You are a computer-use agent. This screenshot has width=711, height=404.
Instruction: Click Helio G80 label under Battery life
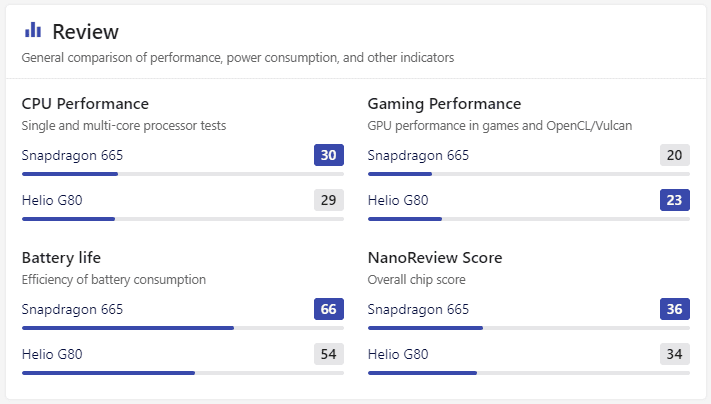pyautogui.click(x=52, y=354)
